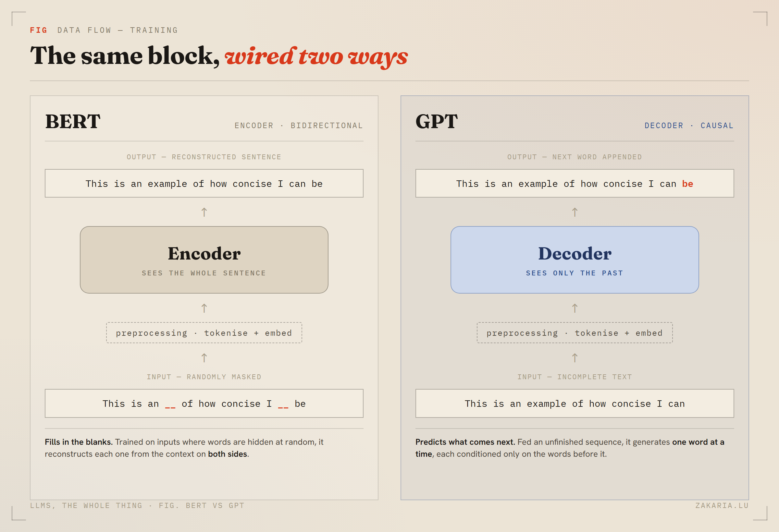This screenshot has width=779, height=532.
Task: Click GPT's dashed preprocessing box
Action: point(575,333)
